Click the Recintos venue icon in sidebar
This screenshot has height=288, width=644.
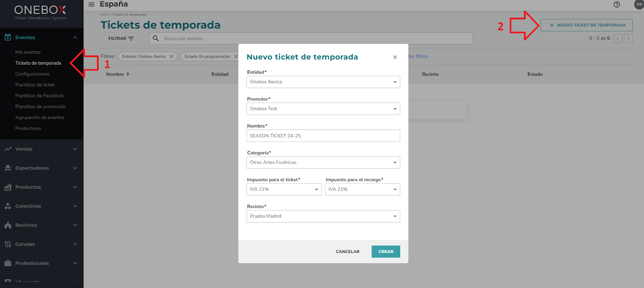click(8, 225)
